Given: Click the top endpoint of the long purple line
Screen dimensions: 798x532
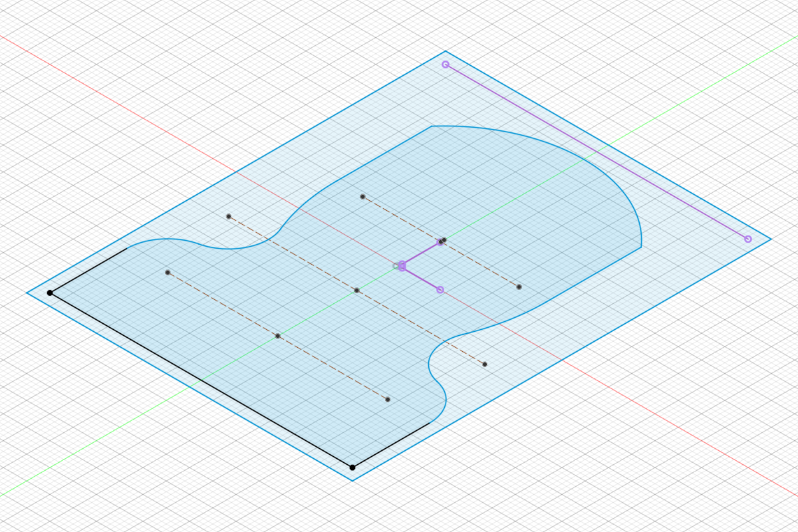Looking at the screenshot, I should tap(446, 65).
